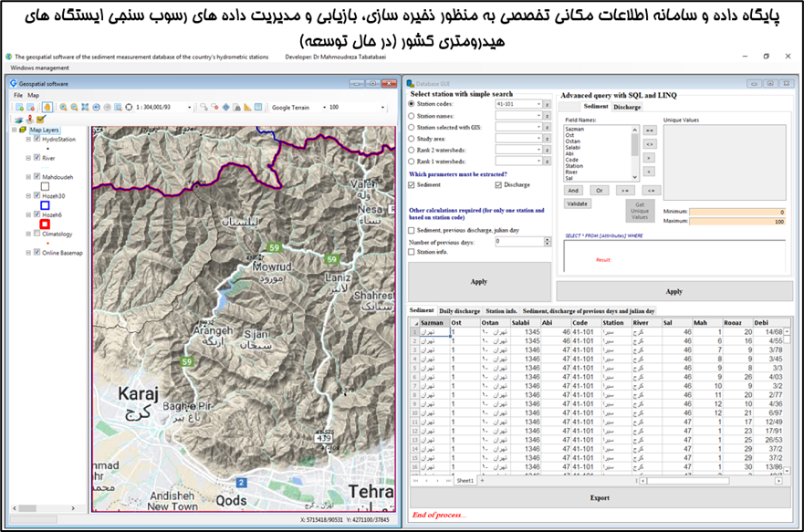
Task: Select the measure tool ruler icon
Action: tap(248, 107)
